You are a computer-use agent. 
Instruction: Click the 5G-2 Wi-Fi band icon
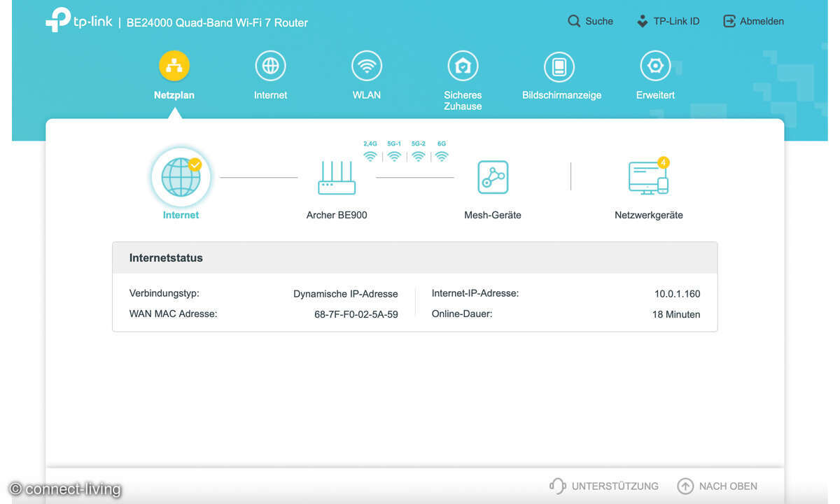(418, 157)
